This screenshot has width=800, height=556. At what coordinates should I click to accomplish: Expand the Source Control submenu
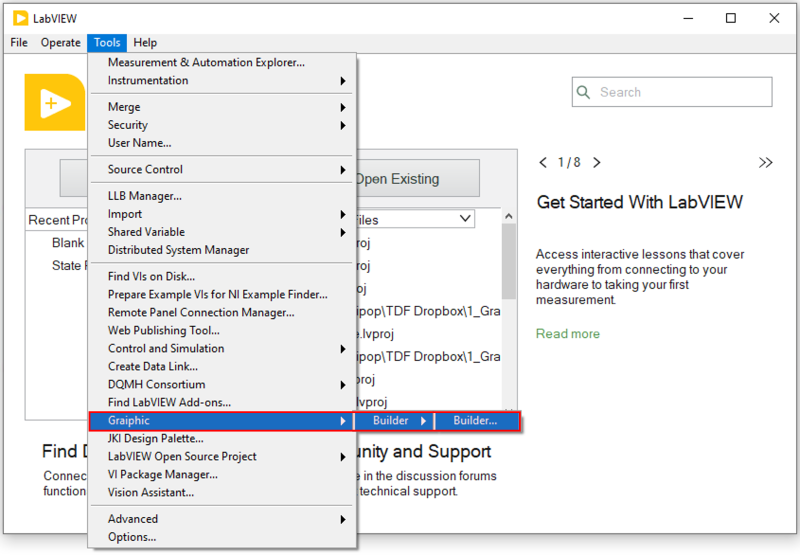221,169
